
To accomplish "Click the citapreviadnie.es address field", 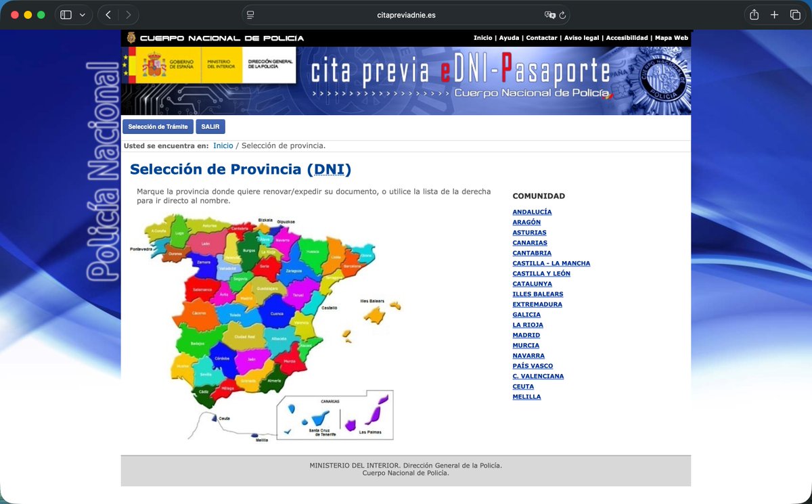I will coord(406,15).
